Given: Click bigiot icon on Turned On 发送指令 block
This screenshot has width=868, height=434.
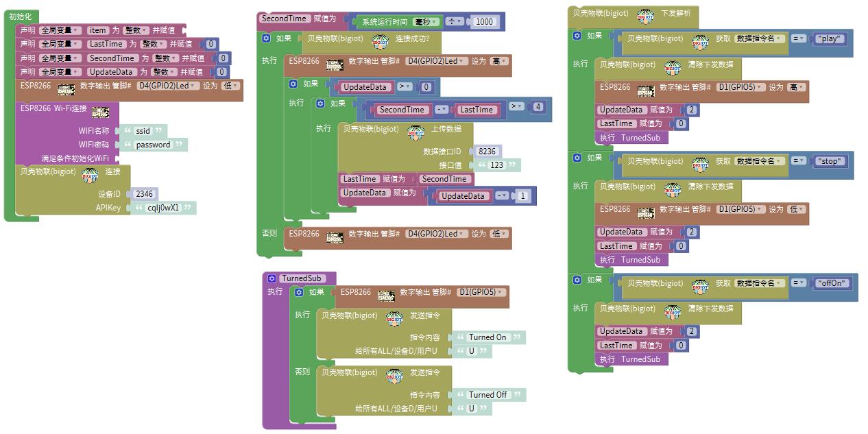Looking at the screenshot, I should point(395,318).
